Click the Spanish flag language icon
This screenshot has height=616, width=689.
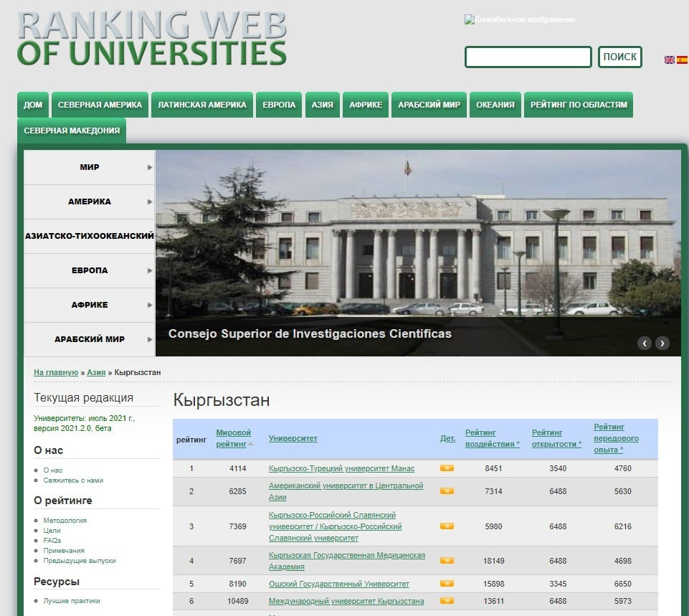pos(682,60)
